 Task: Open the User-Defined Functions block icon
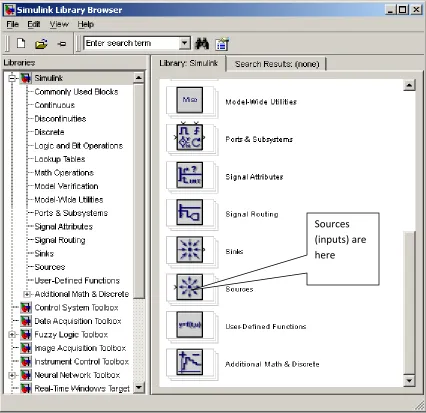coord(190,325)
